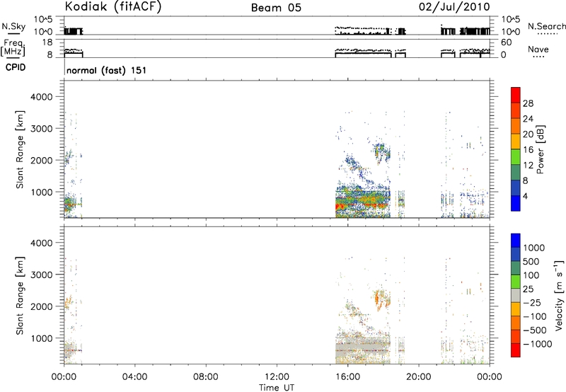Click the 'N.Sky' axis label
The width and height of the screenshot is (566, 392).
tap(13, 26)
